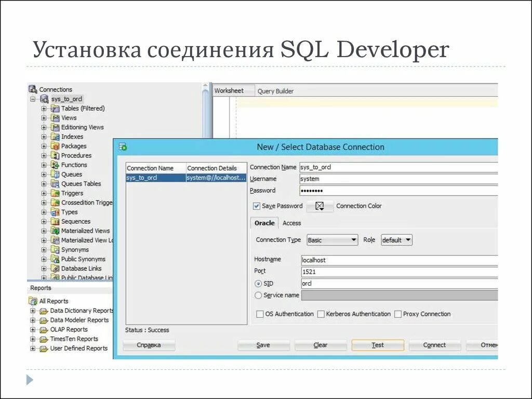
Task: Switch to the Query Builder tab
Action: (x=275, y=91)
